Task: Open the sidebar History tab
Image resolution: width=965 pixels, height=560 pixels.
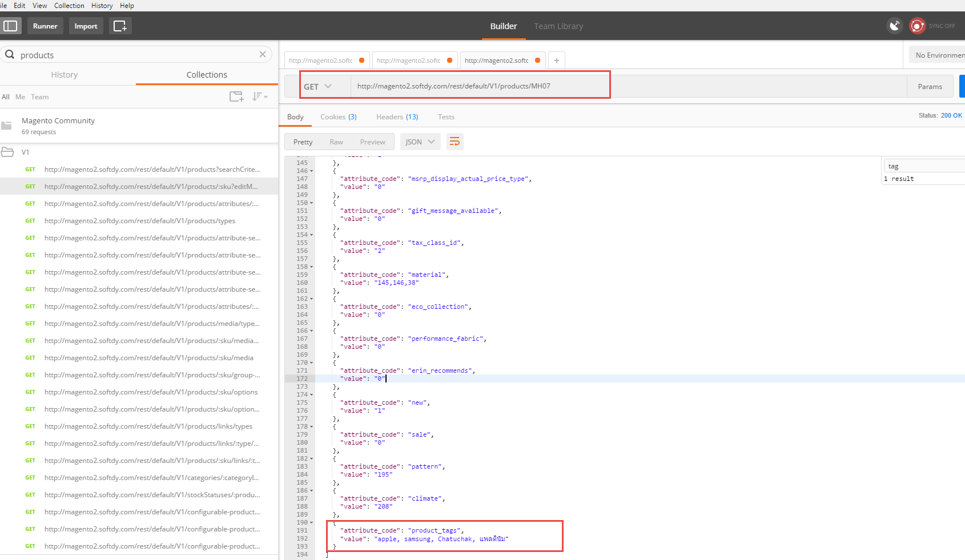Action: (x=65, y=74)
